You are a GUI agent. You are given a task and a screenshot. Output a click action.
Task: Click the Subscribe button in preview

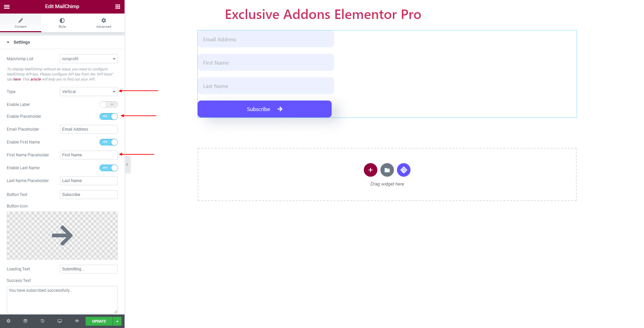pyautogui.click(x=265, y=109)
